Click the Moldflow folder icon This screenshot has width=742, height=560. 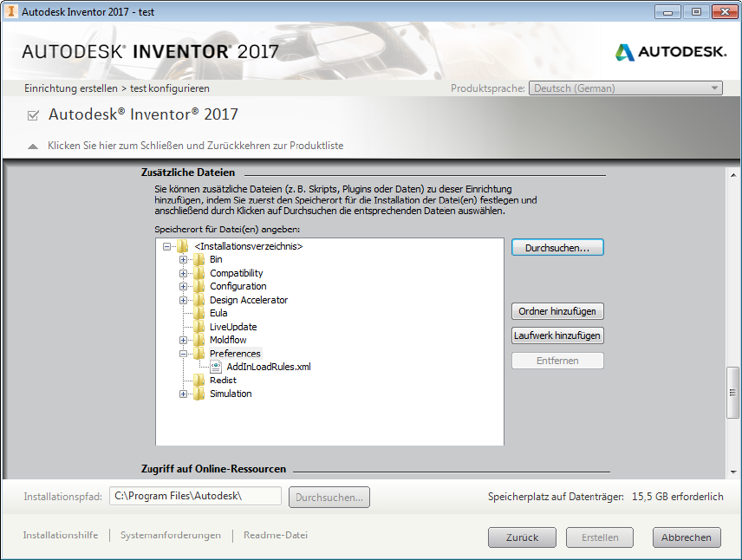pos(199,340)
